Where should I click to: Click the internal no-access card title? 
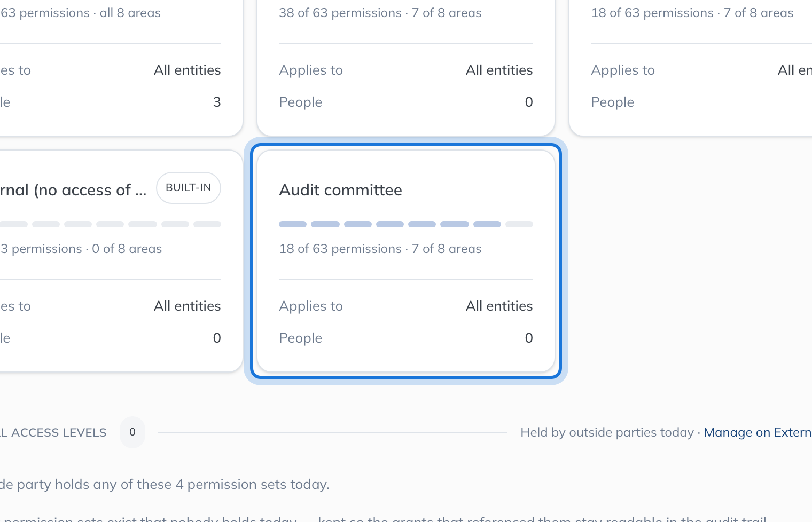(x=73, y=190)
